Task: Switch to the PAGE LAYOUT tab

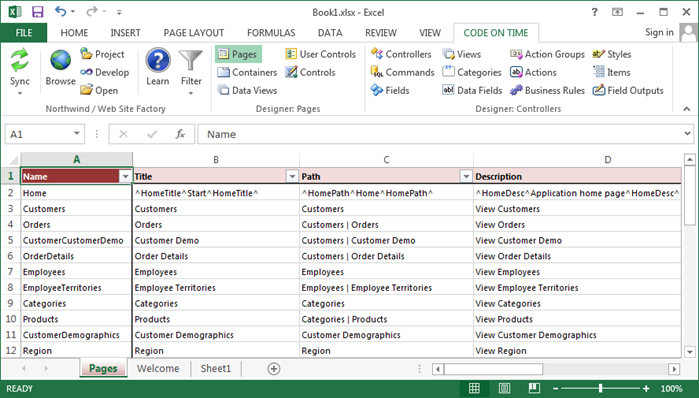Action: [x=193, y=33]
